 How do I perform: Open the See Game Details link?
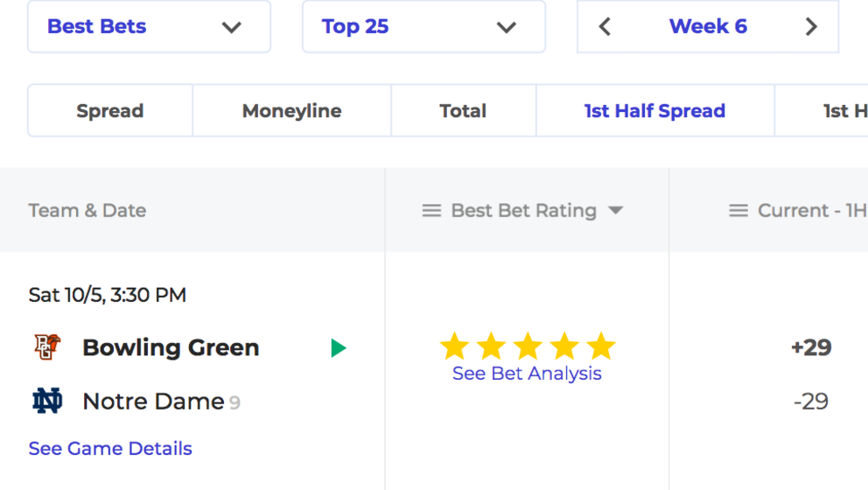(x=110, y=449)
